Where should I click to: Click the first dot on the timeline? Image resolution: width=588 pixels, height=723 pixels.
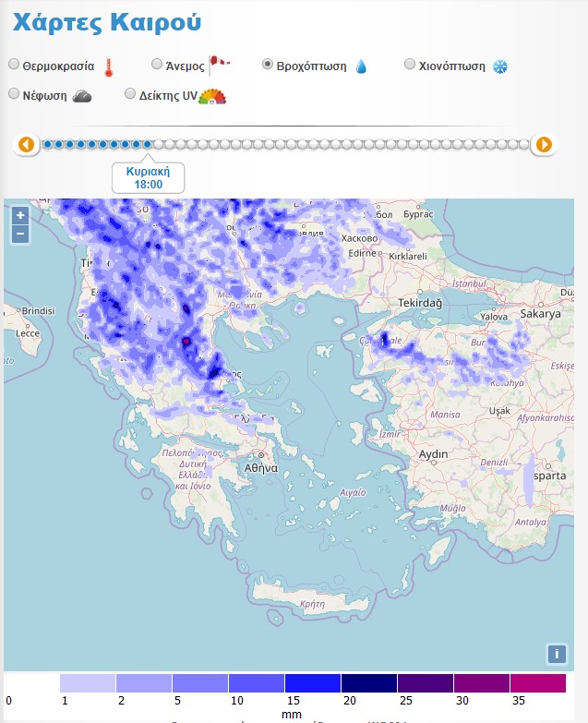click(47, 144)
